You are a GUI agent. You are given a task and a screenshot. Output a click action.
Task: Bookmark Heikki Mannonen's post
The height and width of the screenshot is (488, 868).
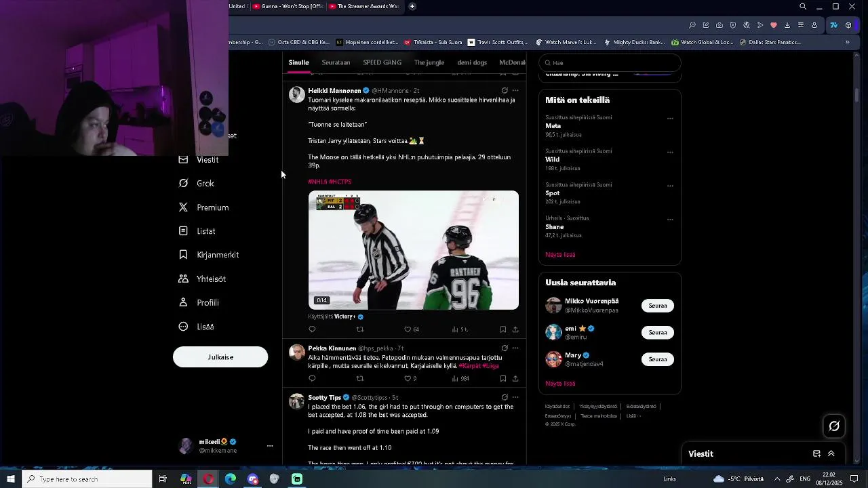pyautogui.click(x=502, y=329)
